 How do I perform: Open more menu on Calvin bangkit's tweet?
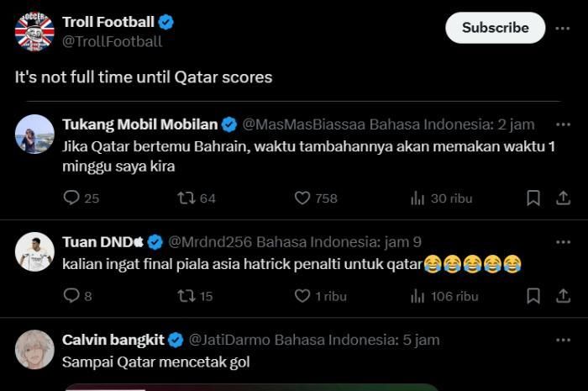coord(563,340)
